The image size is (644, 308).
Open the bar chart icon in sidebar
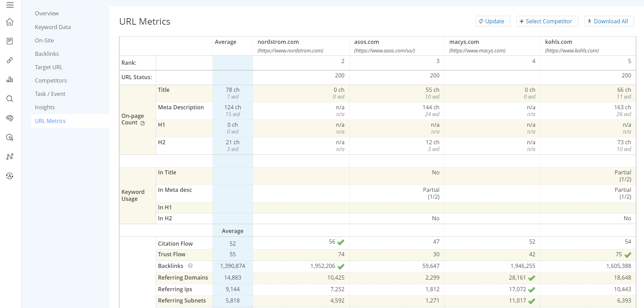[x=10, y=79]
